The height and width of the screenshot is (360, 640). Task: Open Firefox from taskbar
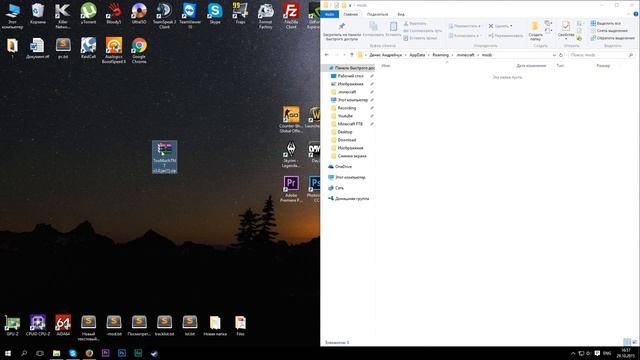[x=89, y=353]
